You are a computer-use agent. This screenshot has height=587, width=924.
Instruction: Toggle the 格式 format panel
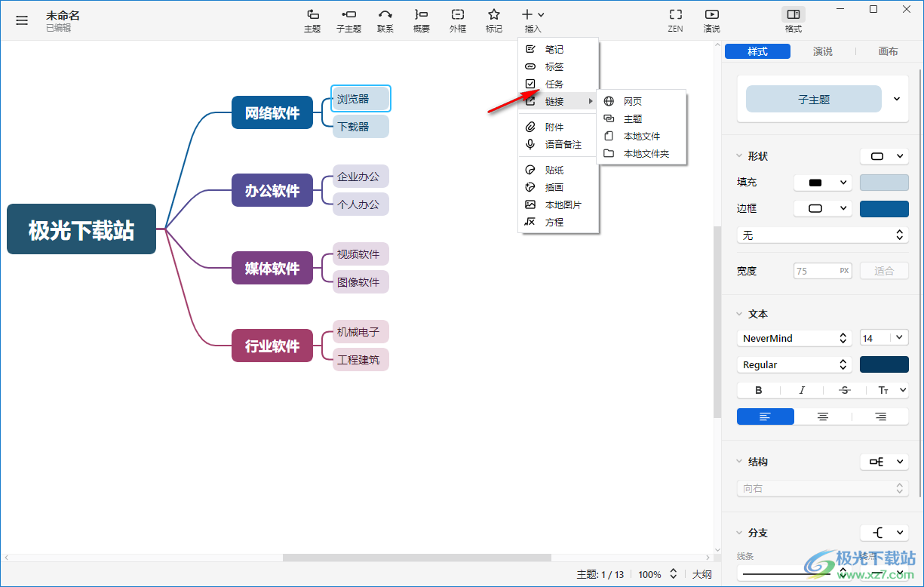point(794,20)
